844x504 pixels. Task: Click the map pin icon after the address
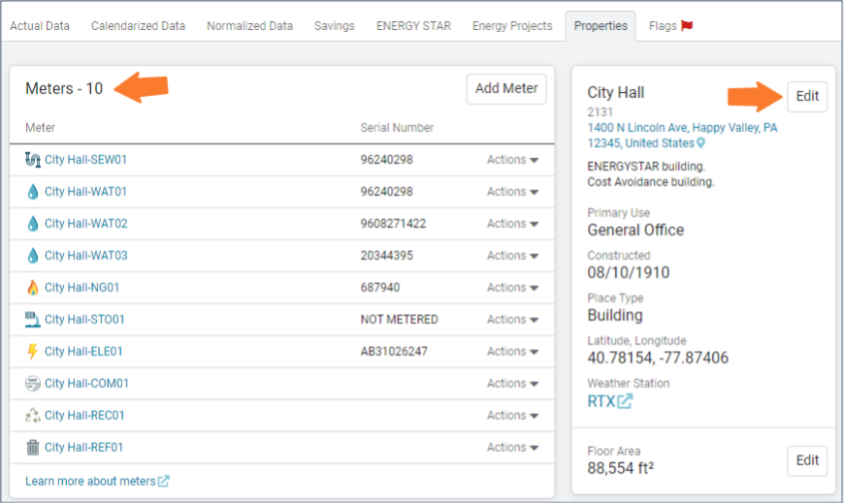click(700, 143)
